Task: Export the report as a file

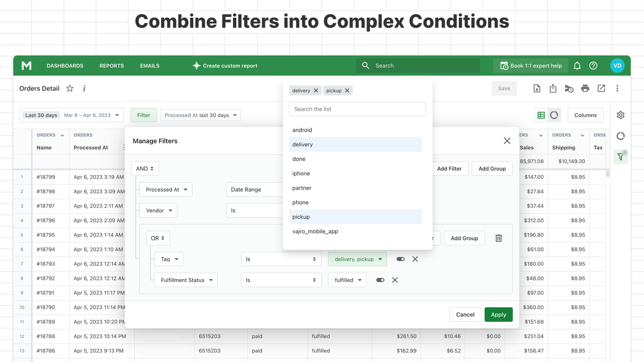Action: click(x=537, y=88)
